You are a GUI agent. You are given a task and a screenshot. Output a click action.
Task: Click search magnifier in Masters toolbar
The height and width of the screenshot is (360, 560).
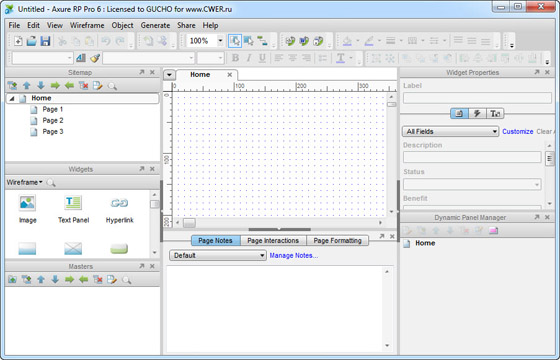point(126,280)
